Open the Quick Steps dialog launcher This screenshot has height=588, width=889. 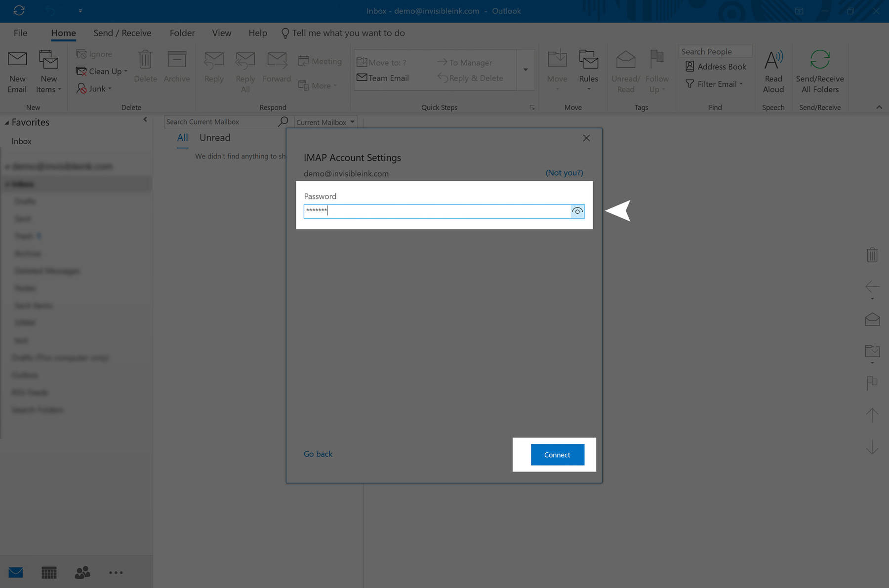click(532, 108)
